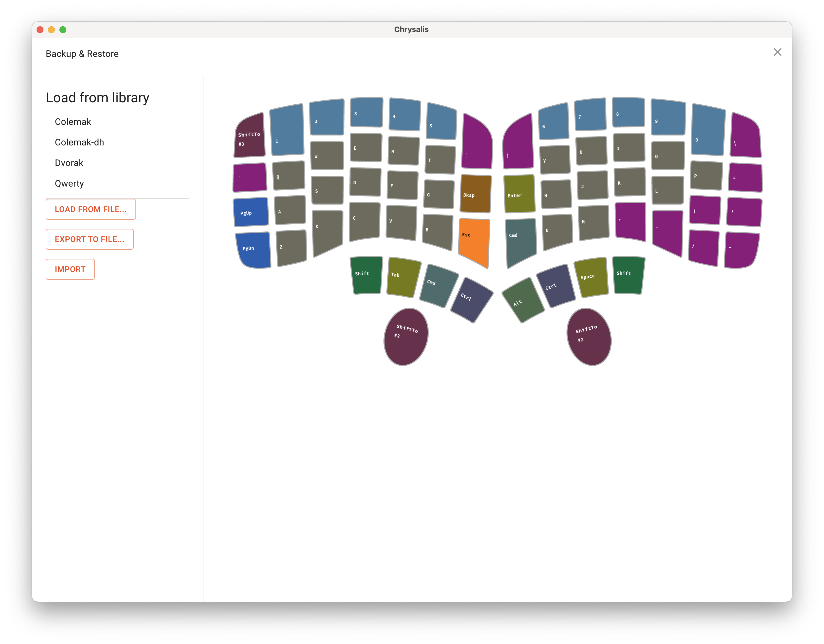Image resolution: width=824 pixels, height=644 pixels.
Task: Click the left ShiftTo #2 thumb key
Action: click(406, 334)
